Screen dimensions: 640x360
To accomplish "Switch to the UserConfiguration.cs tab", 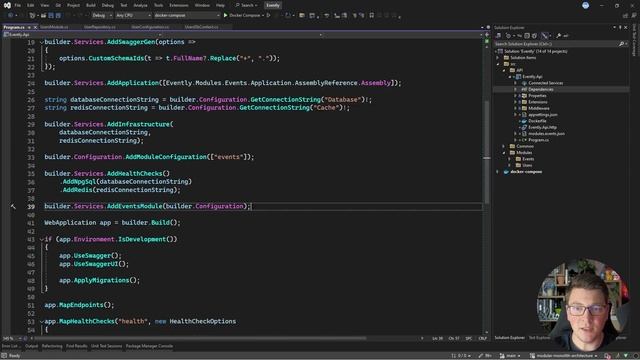I will click(x=150, y=27).
